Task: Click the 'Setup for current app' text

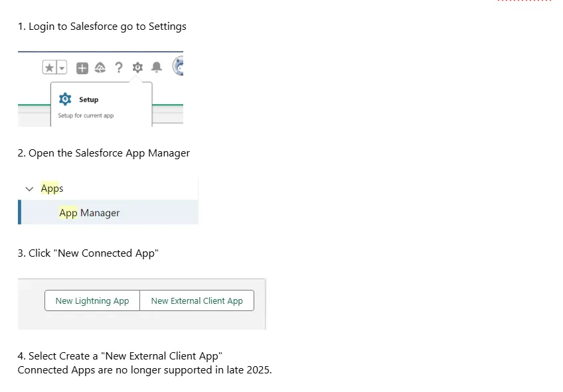Action: coord(86,115)
